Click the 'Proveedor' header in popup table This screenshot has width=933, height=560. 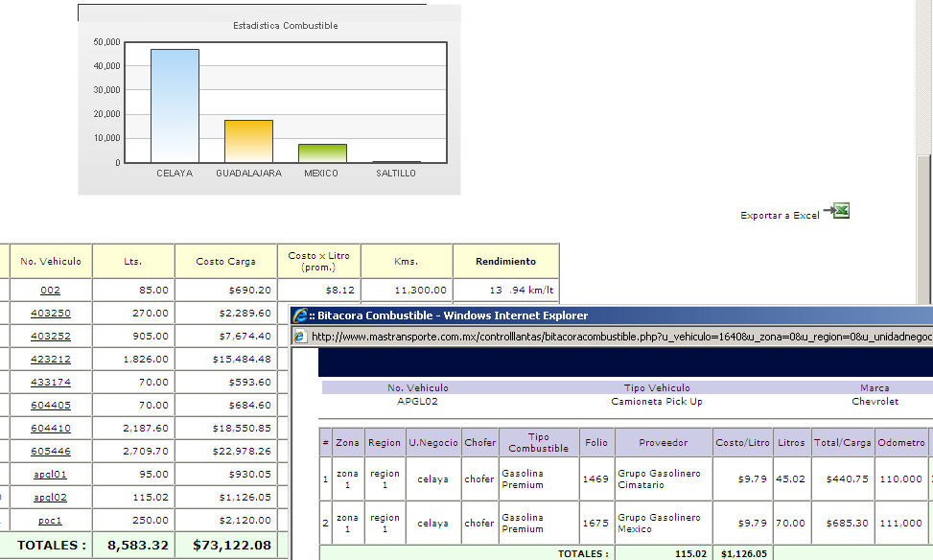(x=663, y=443)
